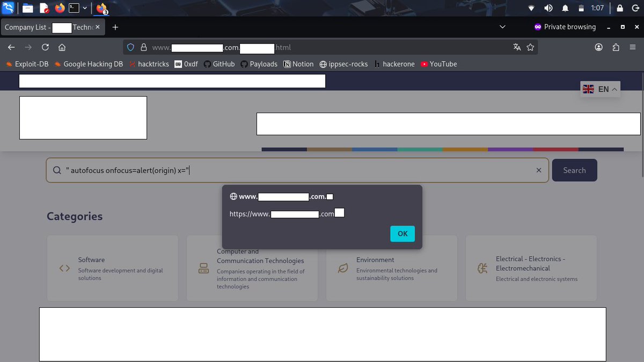
Task: Open the hacktricks bookmark
Action: coord(149,64)
